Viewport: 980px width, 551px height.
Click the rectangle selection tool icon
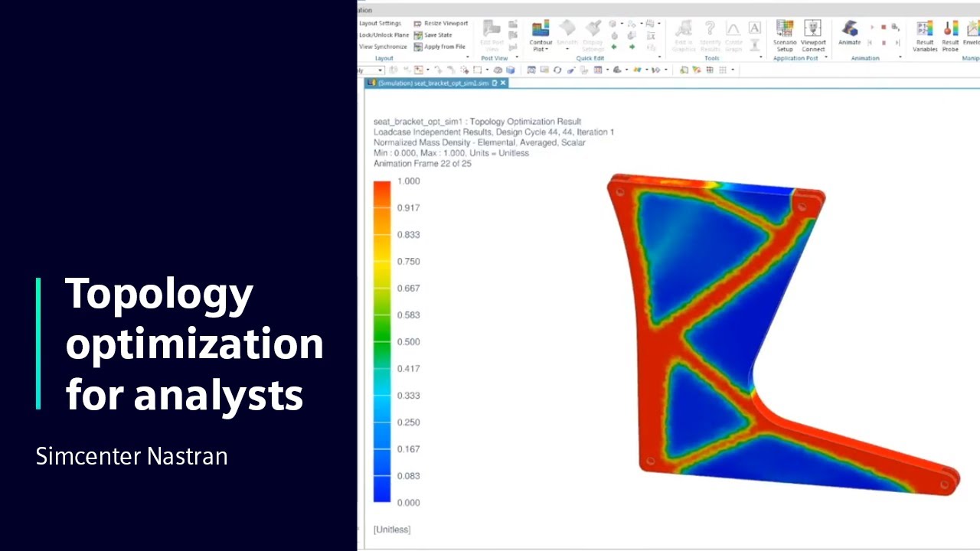(x=477, y=70)
